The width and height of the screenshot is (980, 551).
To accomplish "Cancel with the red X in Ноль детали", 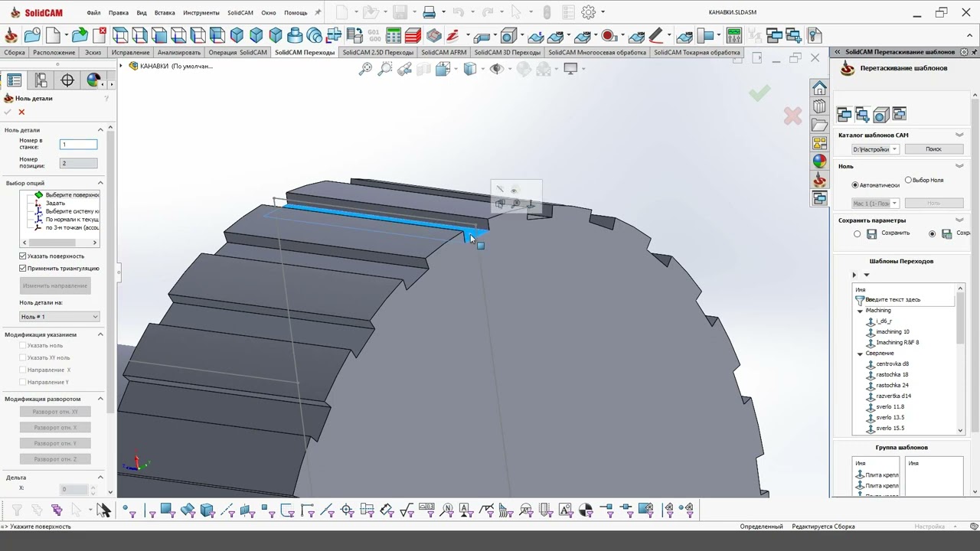I will (x=21, y=112).
